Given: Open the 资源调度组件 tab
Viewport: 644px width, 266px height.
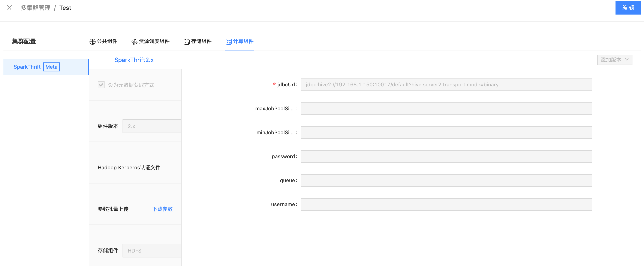Looking at the screenshot, I should tap(154, 41).
